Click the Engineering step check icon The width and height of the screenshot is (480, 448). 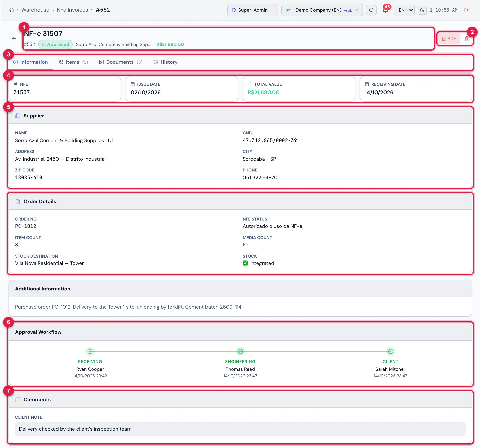tap(240, 351)
